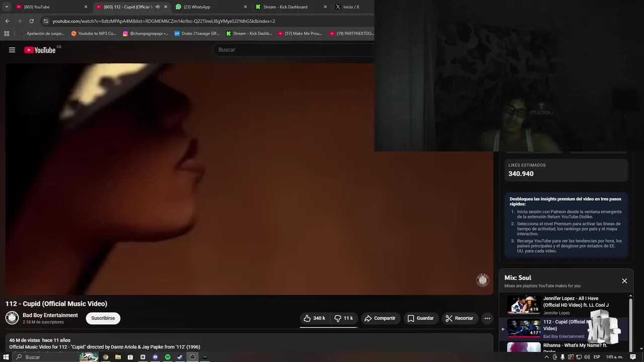
Task: Open the network icon in system tray
Action: pyautogui.click(x=579, y=357)
